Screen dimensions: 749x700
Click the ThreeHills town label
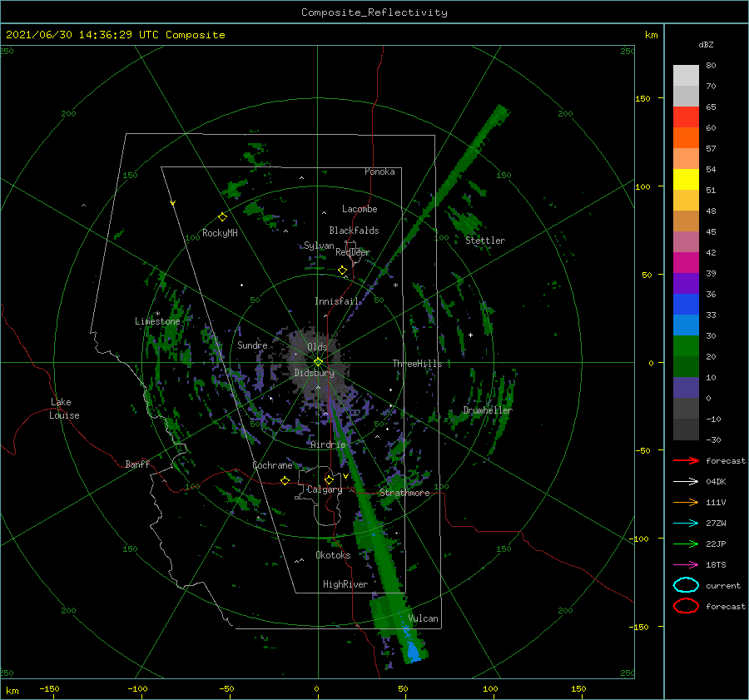tap(418, 364)
